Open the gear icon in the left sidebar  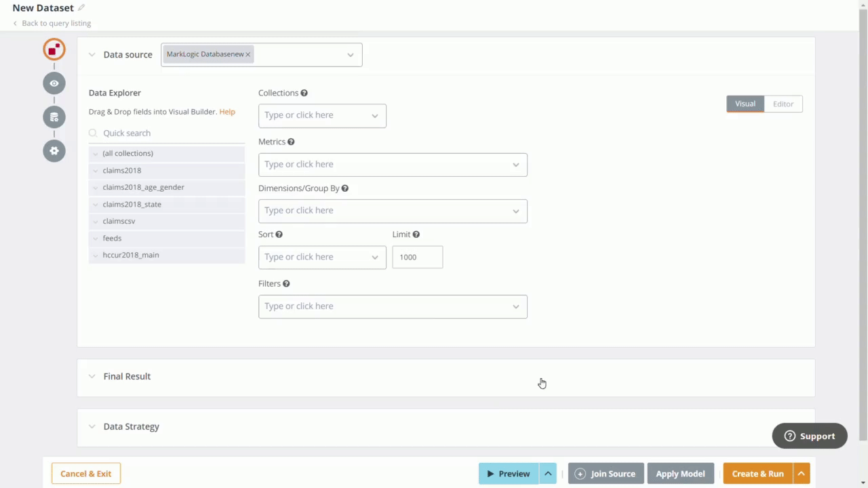[x=54, y=150]
